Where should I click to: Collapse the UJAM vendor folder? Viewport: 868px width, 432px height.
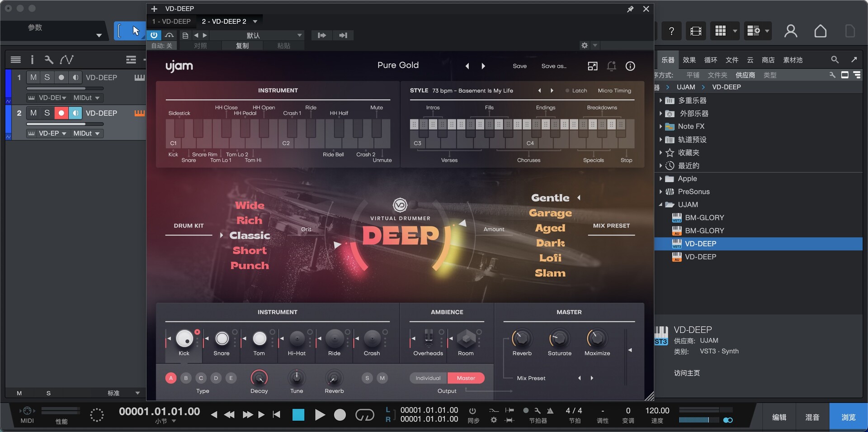[x=660, y=205]
